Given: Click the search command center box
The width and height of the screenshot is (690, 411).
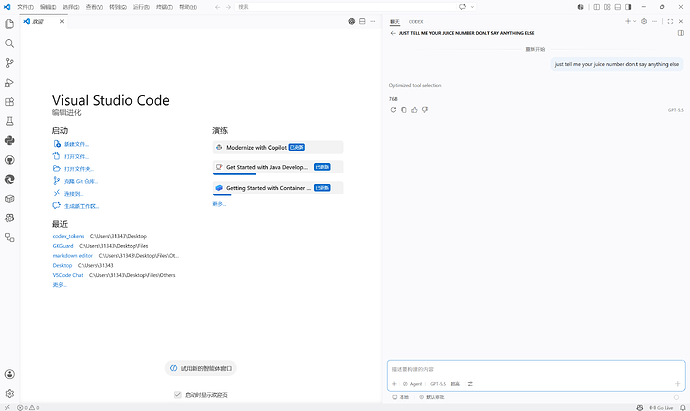Looking at the screenshot, I should [x=346, y=7].
